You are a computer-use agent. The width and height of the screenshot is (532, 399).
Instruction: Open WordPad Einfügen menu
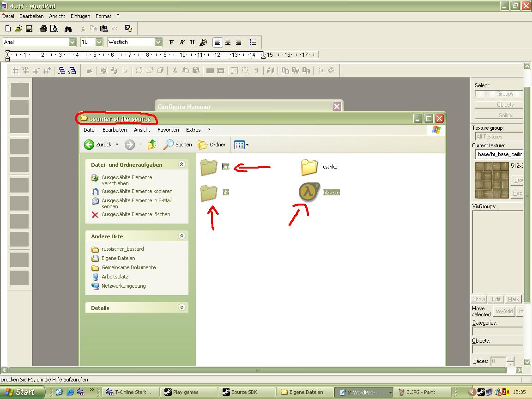[x=80, y=16]
